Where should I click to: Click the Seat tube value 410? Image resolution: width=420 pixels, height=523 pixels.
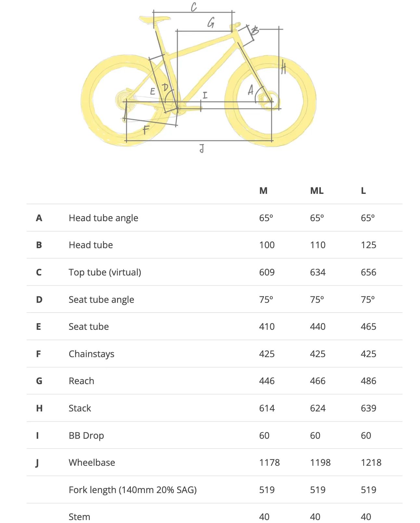pos(267,327)
